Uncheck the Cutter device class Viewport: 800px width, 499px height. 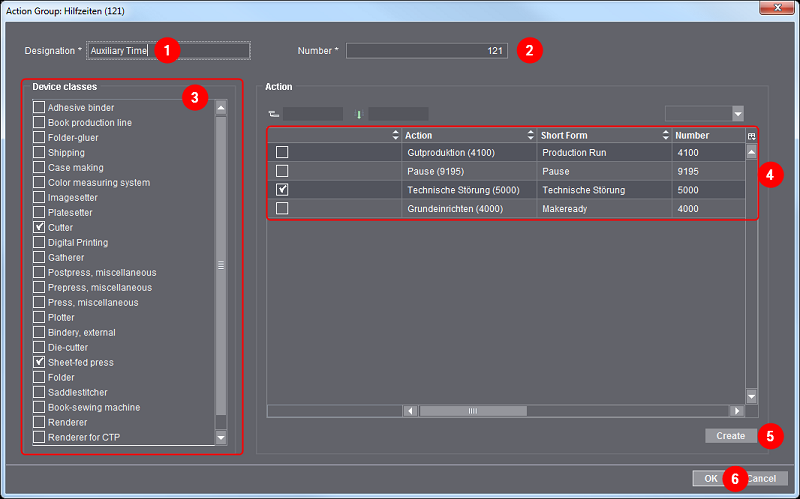pyautogui.click(x=39, y=228)
